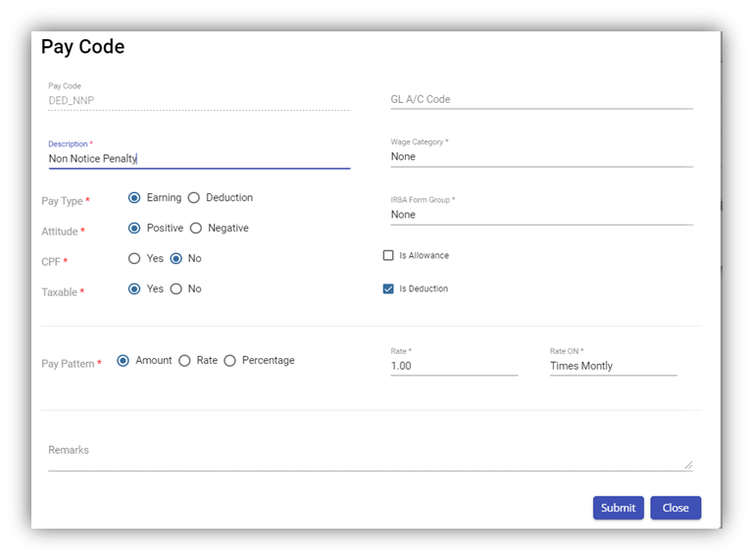The height and width of the screenshot is (560, 754).
Task: Open the IR8A Form Group dropdown
Action: click(541, 215)
